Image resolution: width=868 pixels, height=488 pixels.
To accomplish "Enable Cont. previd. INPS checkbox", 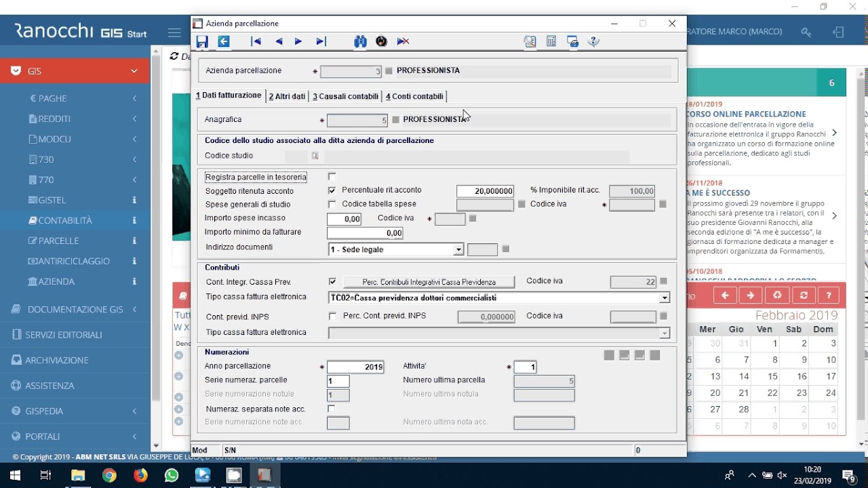I will [332, 316].
